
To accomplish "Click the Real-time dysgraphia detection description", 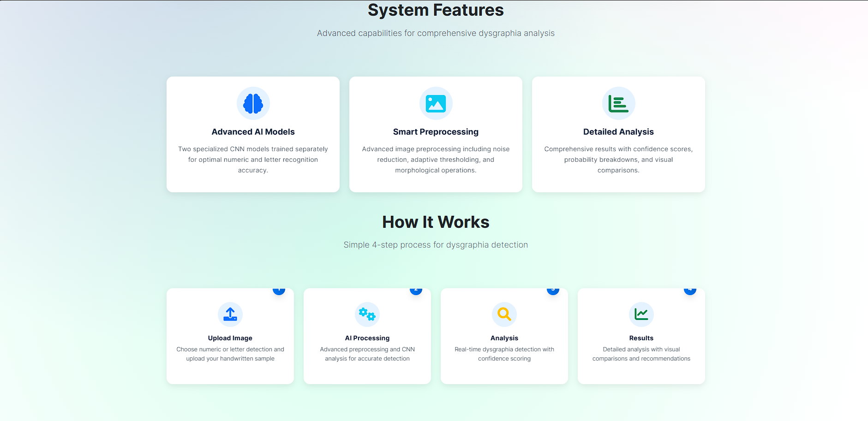I will (x=504, y=354).
